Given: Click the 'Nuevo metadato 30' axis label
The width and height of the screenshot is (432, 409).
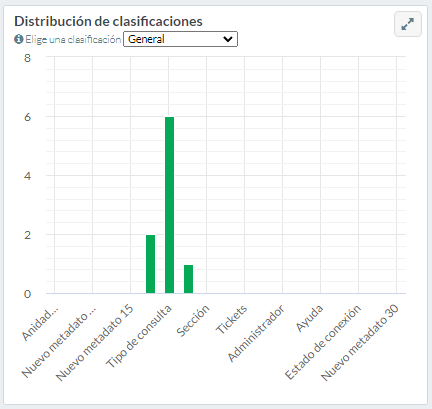Looking at the screenshot, I should point(360,343).
